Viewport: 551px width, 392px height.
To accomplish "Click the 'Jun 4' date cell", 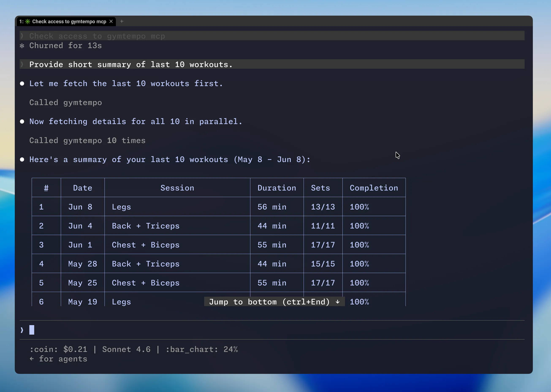I will 80,226.
